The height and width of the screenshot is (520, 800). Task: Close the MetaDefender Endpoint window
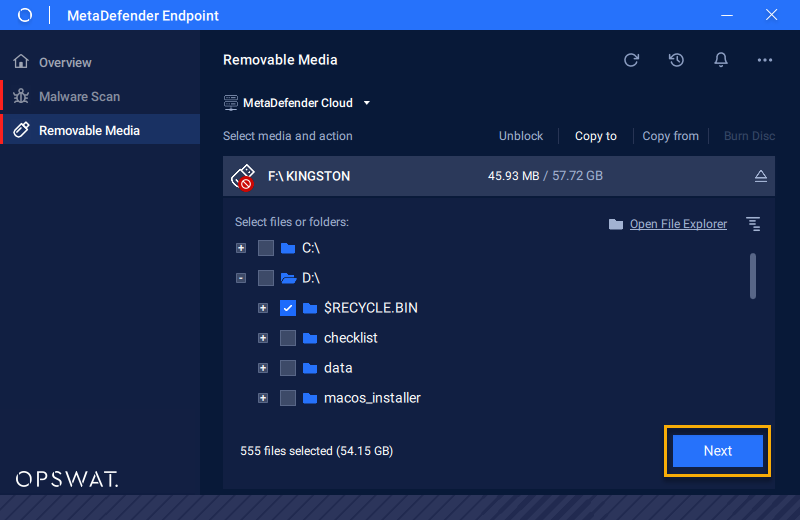coord(771,15)
